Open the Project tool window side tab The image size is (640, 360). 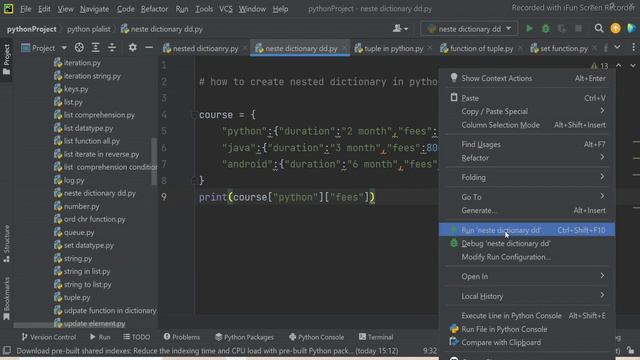7,59
